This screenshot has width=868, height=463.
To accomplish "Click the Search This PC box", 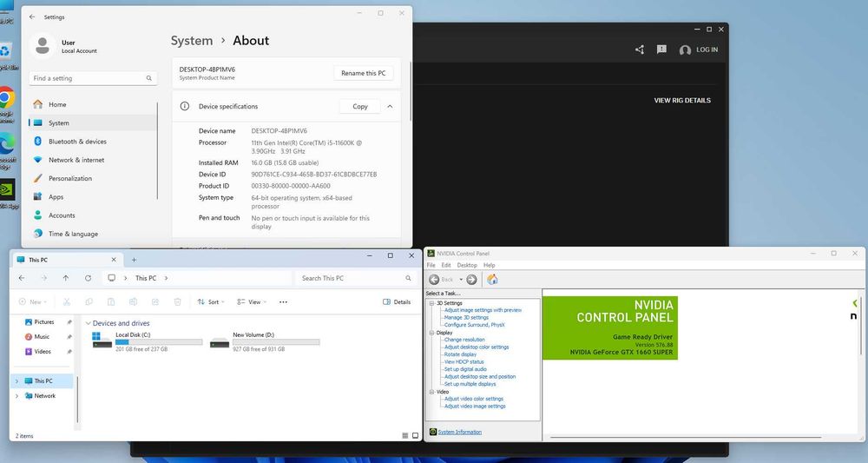I will (357, 278).
